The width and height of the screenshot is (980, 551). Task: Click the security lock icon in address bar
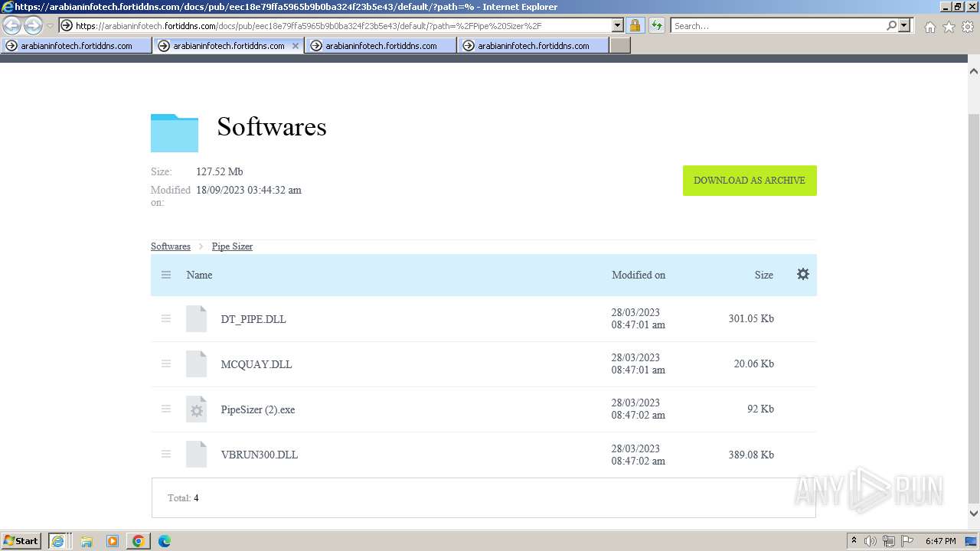[x=635, y=25]
